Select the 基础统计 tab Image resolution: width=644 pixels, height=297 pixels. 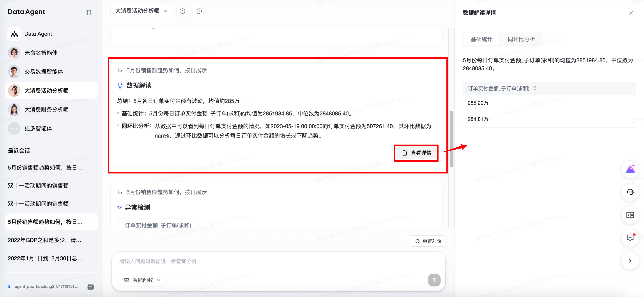(481, 39)
